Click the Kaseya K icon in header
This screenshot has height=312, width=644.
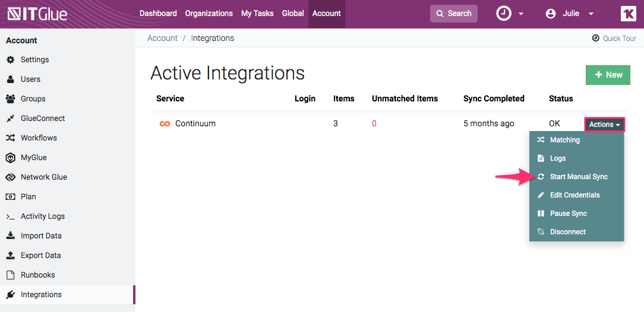tap(629, 14)
